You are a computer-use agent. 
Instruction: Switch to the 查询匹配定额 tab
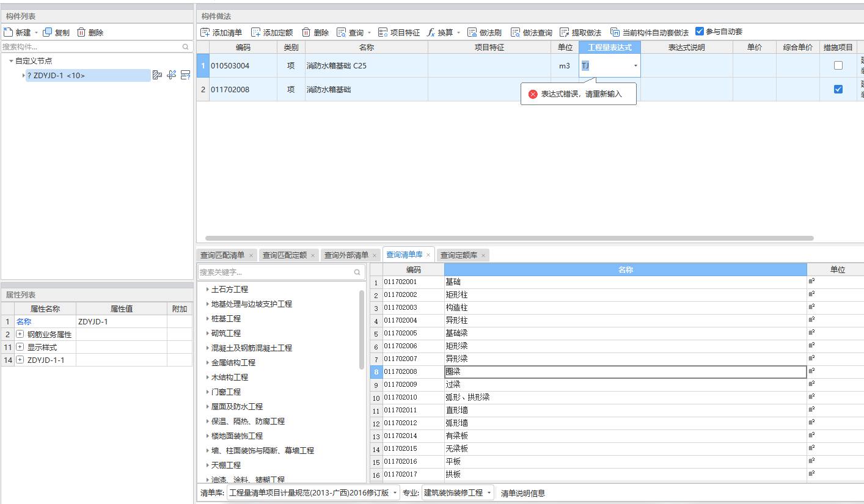[284, 255]
